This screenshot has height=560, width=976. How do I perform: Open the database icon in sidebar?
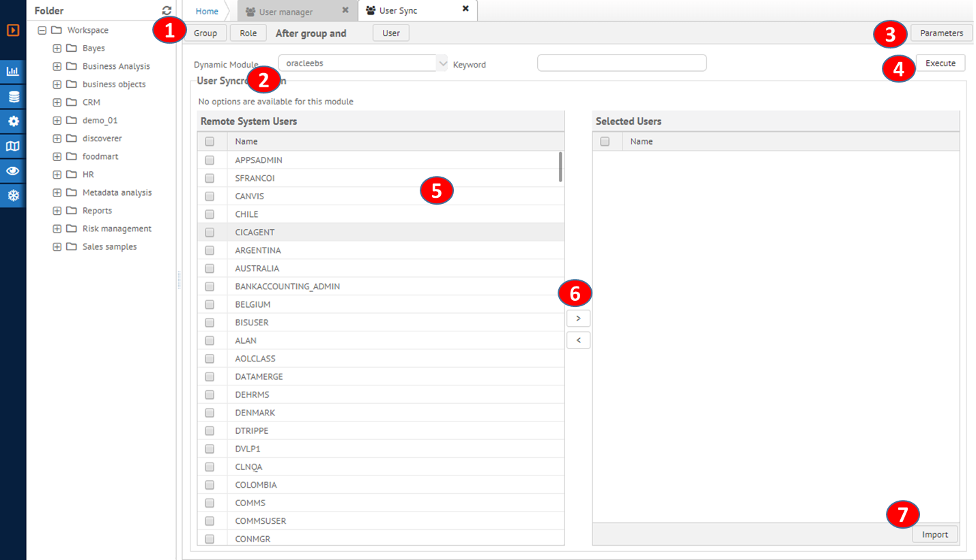[x=13, y=97]
